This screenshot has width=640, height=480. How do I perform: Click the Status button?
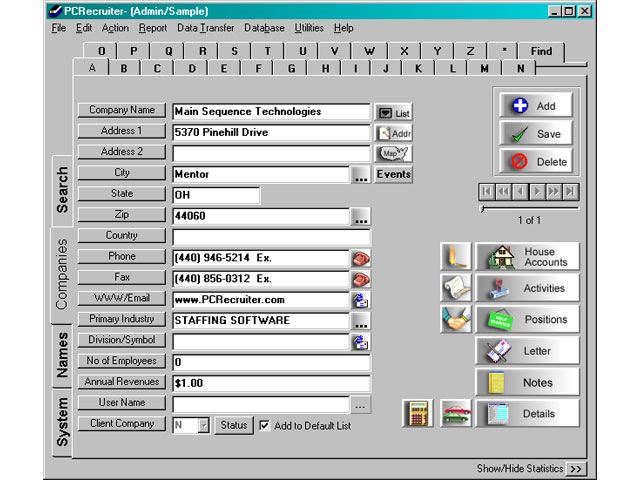point(234,425)
